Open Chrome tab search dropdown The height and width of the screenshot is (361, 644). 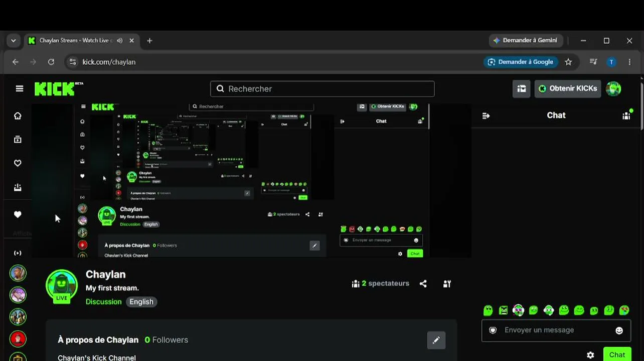(x=14, y=41)
